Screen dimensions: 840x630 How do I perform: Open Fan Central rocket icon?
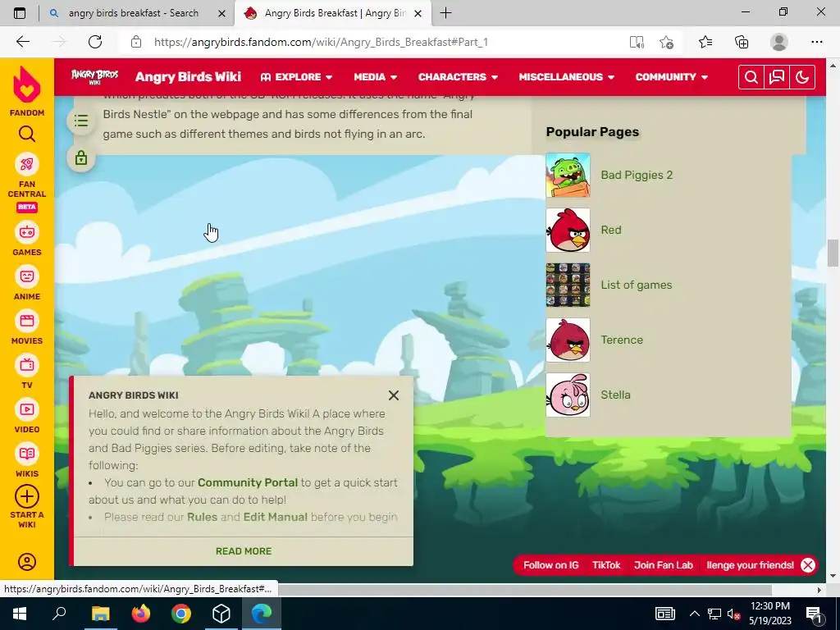[27, 164]
